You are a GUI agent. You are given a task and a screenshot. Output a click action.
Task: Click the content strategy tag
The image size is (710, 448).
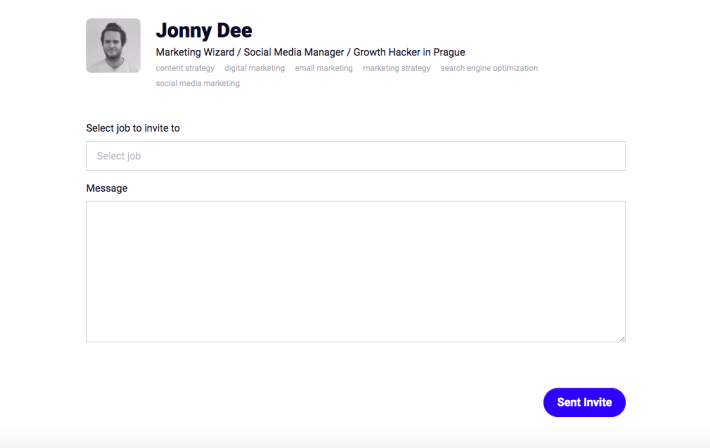coord(185,68)
